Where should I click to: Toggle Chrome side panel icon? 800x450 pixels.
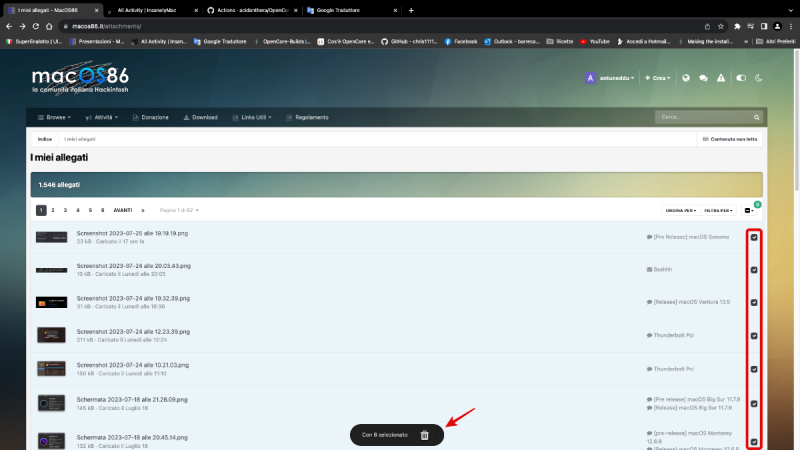click(764, 26)
